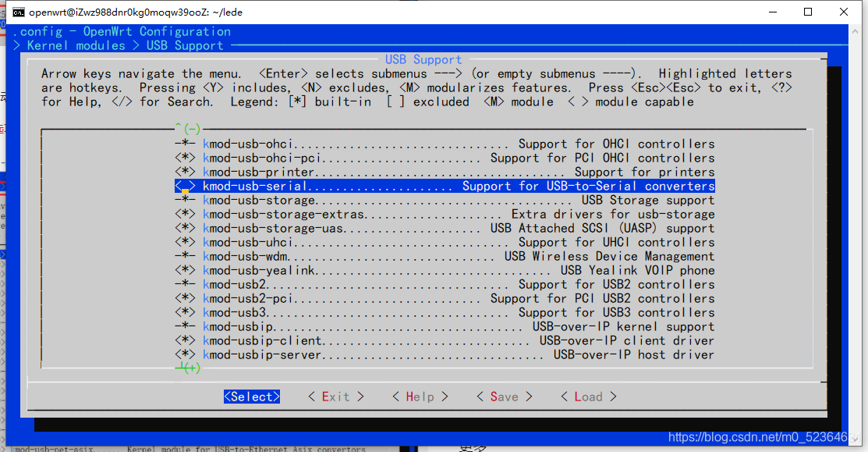Toggle kmod-usb-ohci-pci module state marker

pyautogui.click(x=185, y=158)
